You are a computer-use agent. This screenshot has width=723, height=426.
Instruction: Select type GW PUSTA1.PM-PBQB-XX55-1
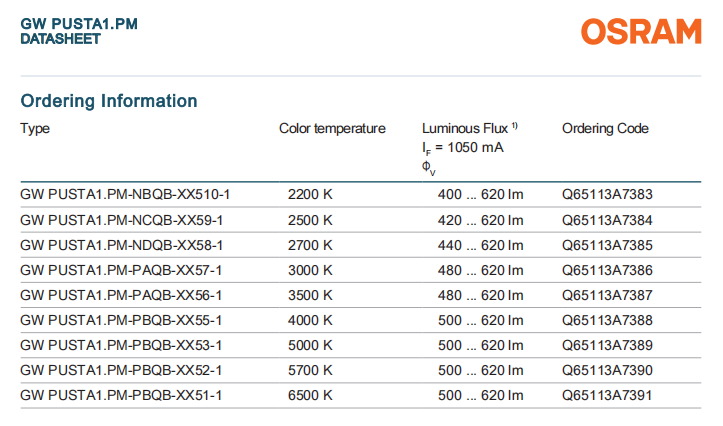(x=121, y=320)
